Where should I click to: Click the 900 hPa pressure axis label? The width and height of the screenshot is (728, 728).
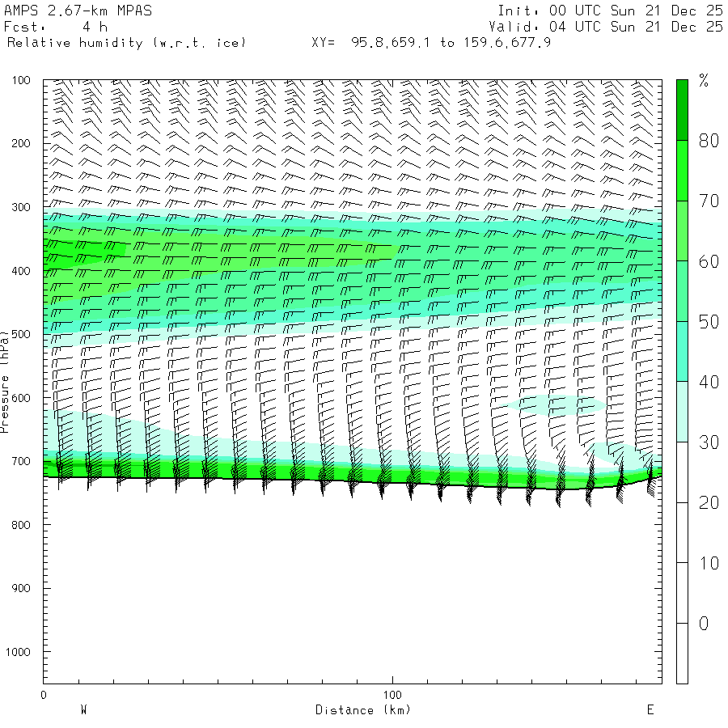point(21,588)
